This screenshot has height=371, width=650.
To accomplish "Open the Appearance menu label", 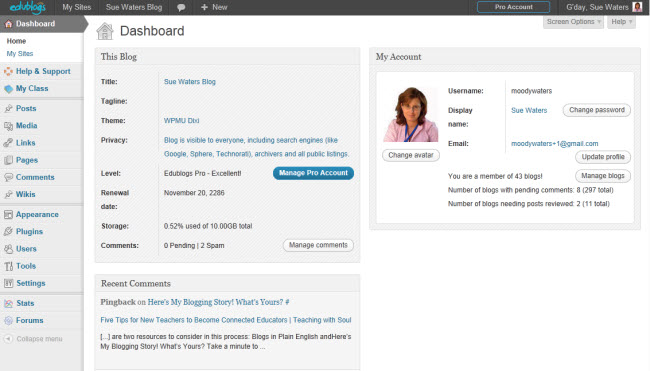I will tap(37, 214).
